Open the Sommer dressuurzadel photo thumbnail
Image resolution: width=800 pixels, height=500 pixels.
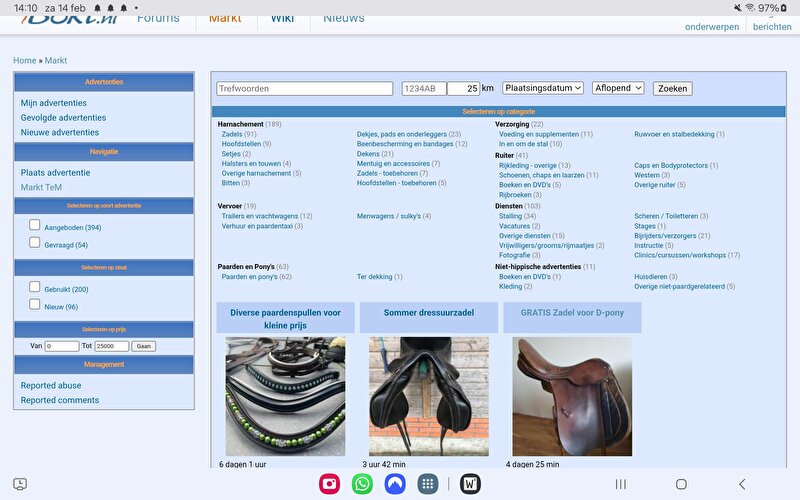point(429,396)
